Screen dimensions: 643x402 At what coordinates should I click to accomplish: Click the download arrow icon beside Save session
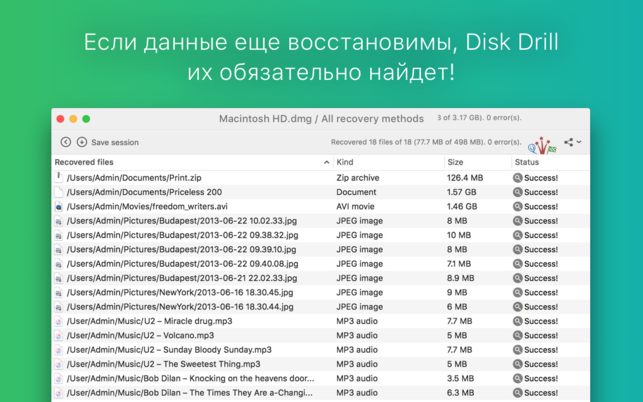[82, 142]
